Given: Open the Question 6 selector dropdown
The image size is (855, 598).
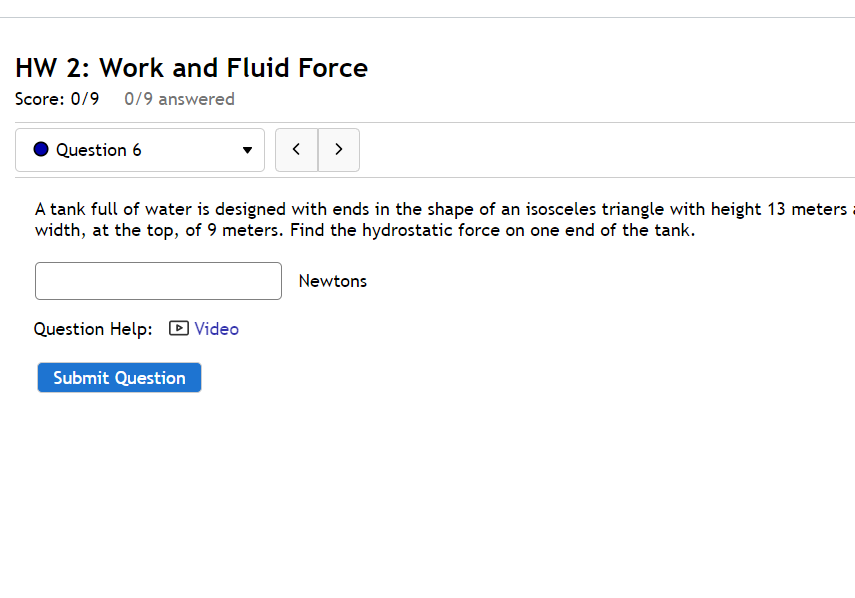Looking at the screenshot, I should (x=139, y=149).
